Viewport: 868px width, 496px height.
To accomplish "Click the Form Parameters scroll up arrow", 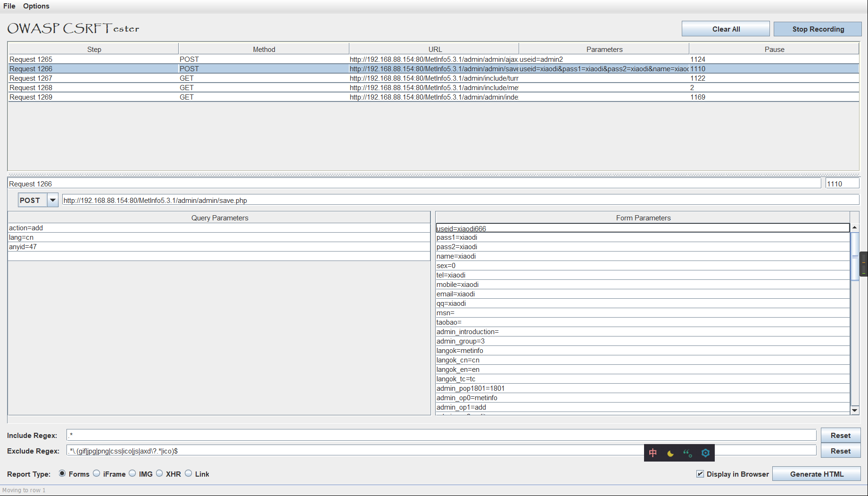I will (854, 227).
